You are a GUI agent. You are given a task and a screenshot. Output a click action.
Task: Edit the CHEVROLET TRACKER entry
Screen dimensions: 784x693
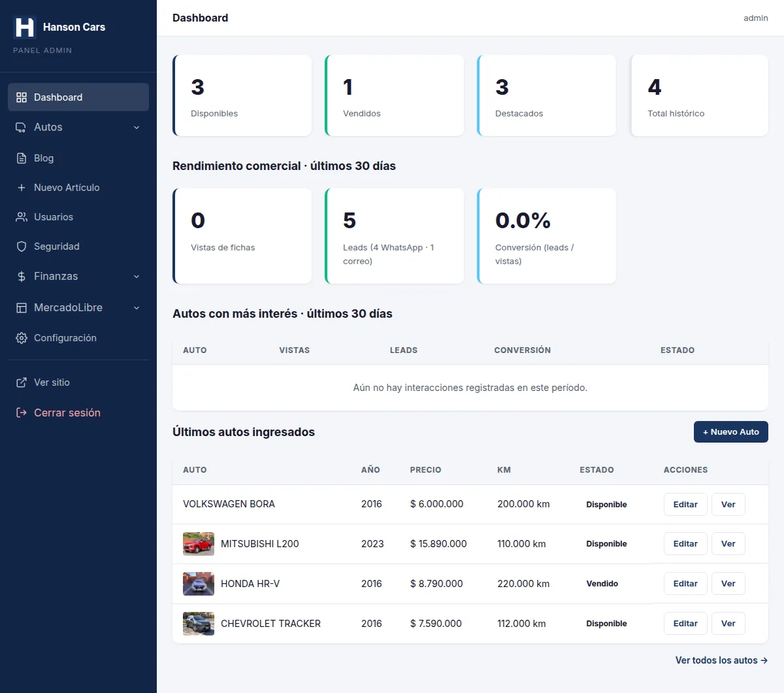pos(685,624)
